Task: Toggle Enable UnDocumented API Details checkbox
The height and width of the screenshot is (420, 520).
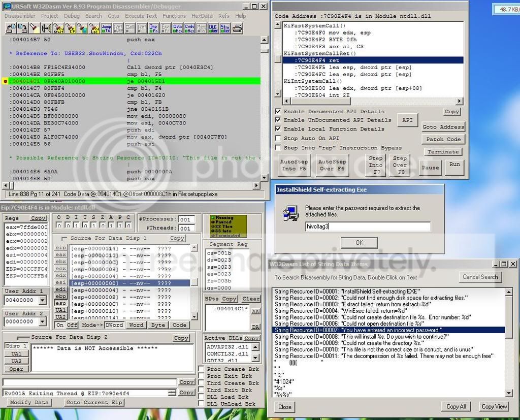Action: pyautogui.click(x=278, y=120)
